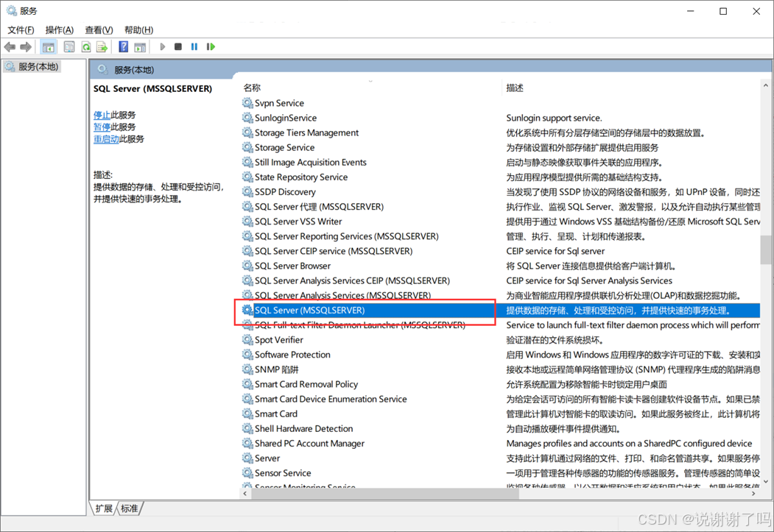
Task: Toggle the show/hide console tree icon
Action: [49, 47]
